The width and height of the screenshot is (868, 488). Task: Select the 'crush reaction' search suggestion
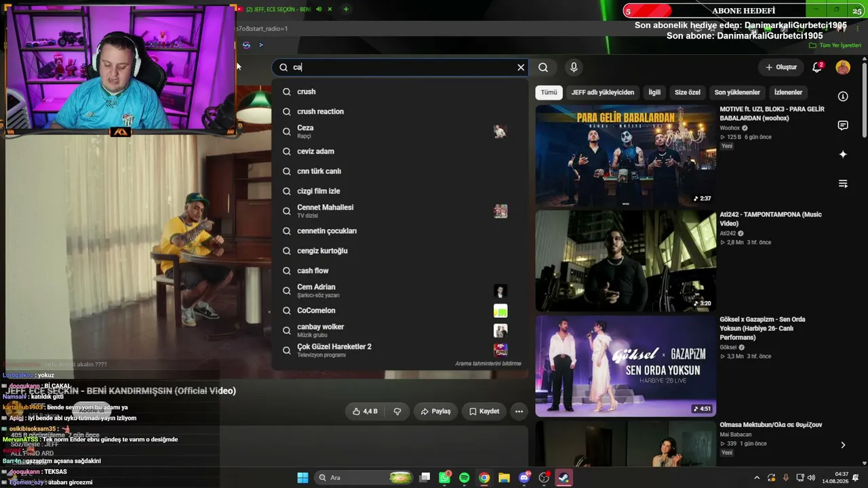tap(399, 111)
